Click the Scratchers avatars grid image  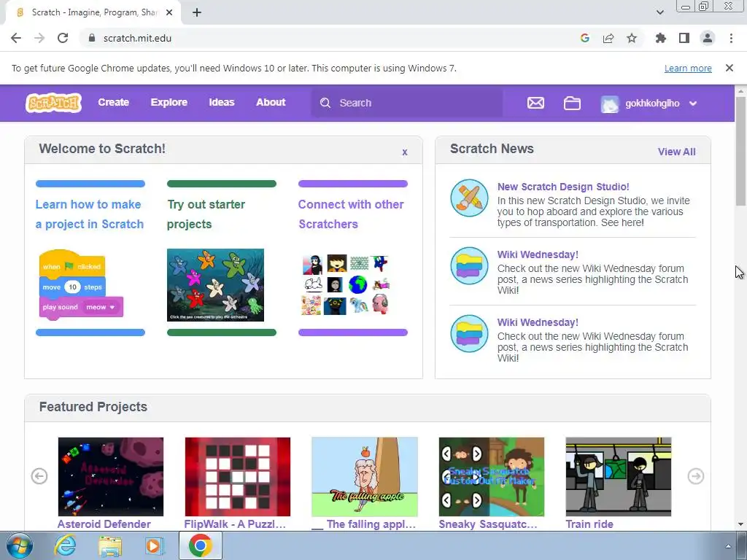(346, 285)
